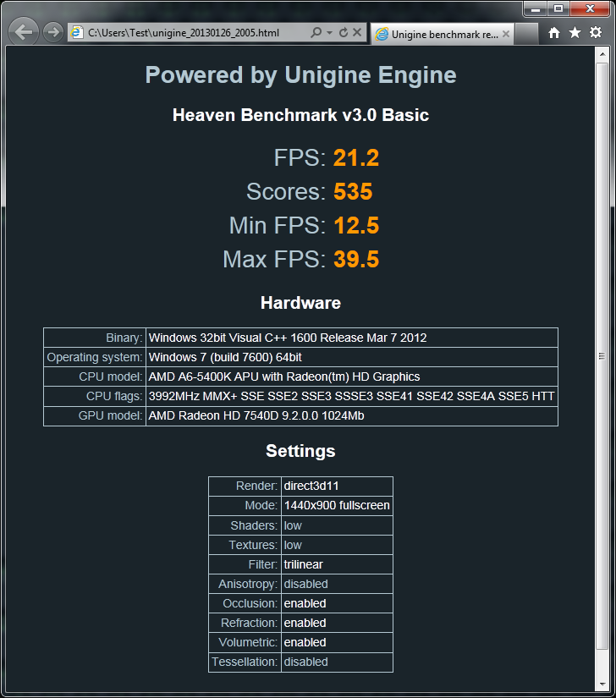
Task: Open a new blank tab
Action: pyautogui.click(x=526, y=34)
